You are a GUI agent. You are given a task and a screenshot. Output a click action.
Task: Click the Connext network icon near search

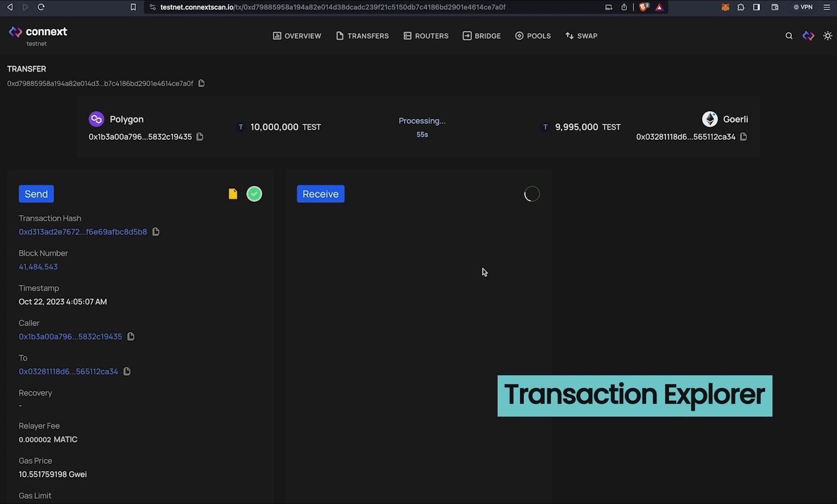coord(808,36)
